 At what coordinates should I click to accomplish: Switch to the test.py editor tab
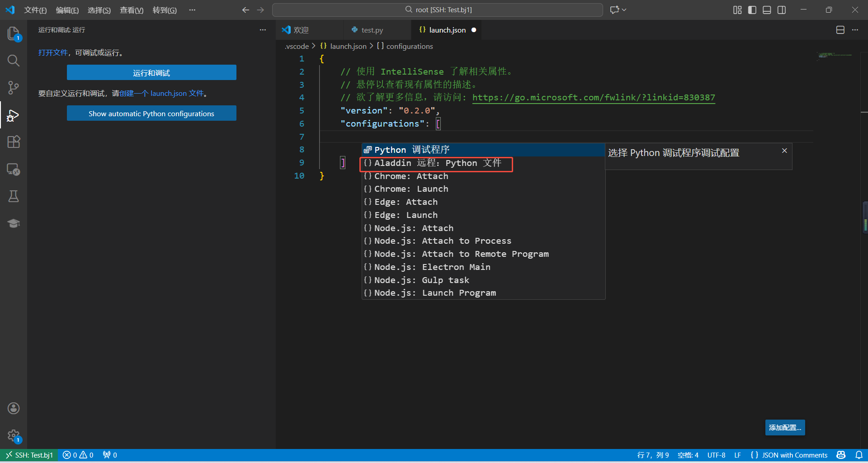click(372, 30)
